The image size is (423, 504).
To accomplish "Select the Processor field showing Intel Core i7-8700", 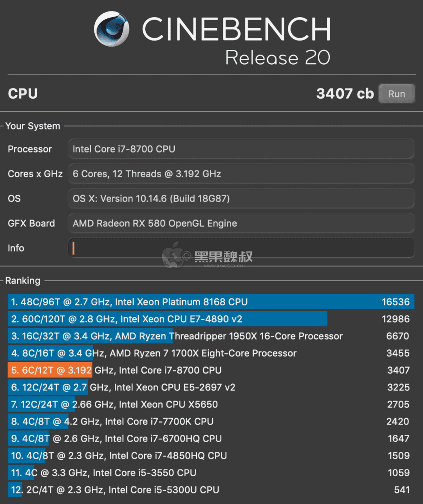I will pos(241,149).
